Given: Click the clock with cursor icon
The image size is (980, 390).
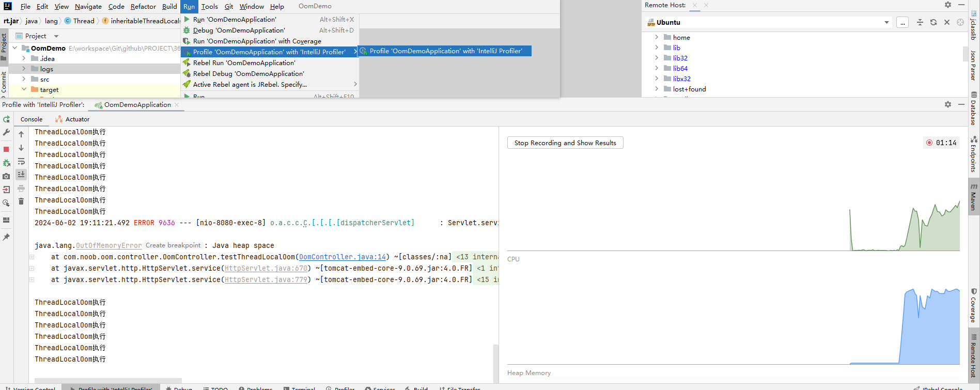Looking at the screenshot, I should (x=6, y=203).
